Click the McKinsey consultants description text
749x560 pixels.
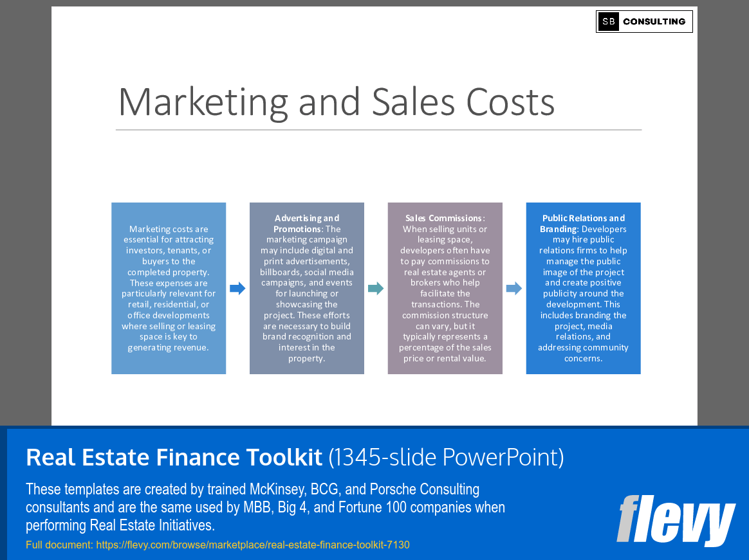(x=265, y=507)
